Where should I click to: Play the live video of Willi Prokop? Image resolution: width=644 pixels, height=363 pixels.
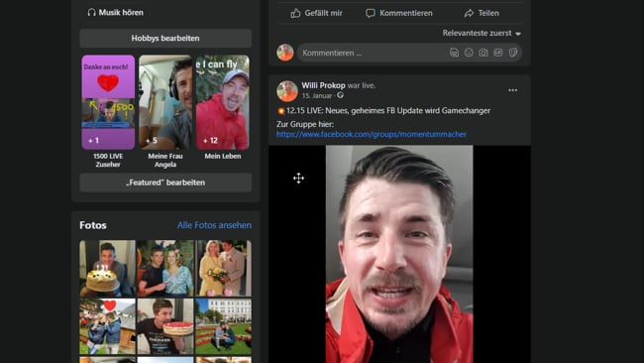click(399, 254)
